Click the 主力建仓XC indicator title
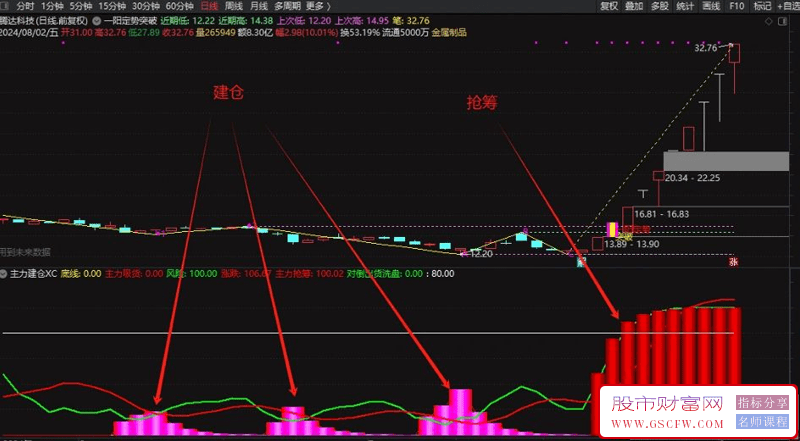The height and width of the screenshot is (441, 800). point(33,274)
